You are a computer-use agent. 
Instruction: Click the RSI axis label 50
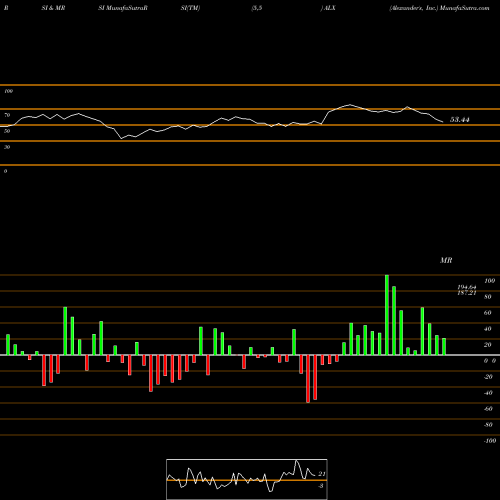click(7, 131)
